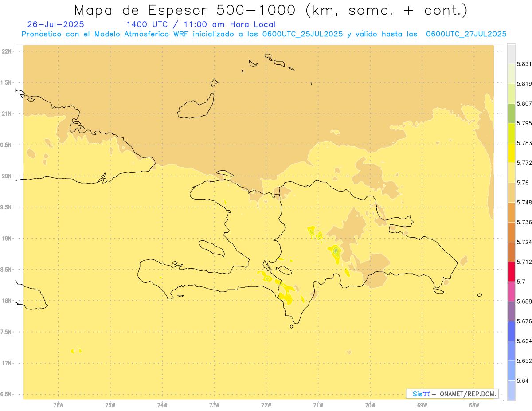The image size is (532, 411).
Task: Click the colorbar value 5.736
Action: pos(524,222)
